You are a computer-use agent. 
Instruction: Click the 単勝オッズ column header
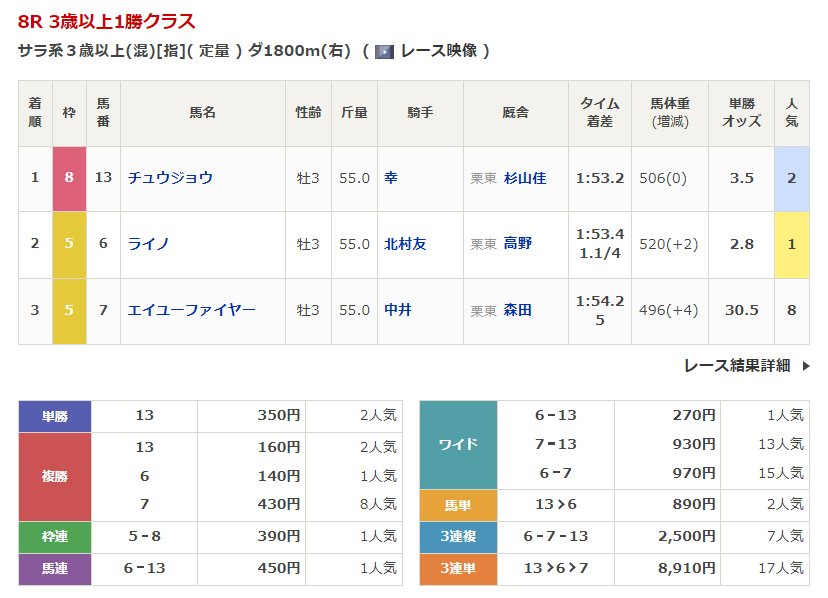(741, 113)
